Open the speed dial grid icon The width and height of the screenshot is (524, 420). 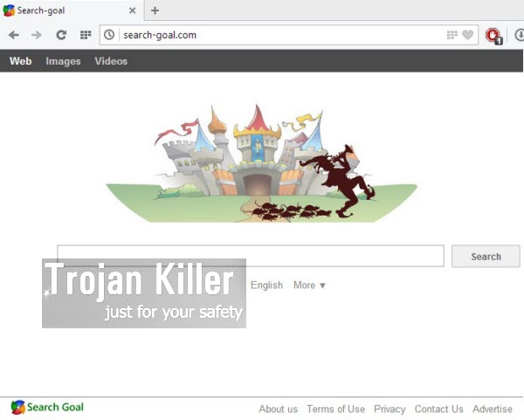point(85,35)
